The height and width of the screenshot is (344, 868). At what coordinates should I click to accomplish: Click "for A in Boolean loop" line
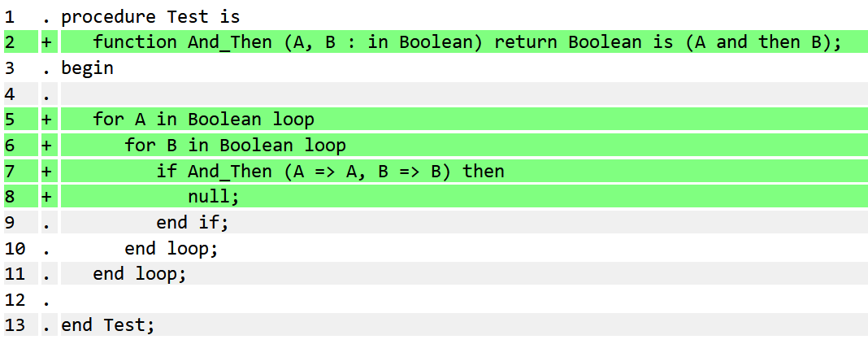point(203,120)
